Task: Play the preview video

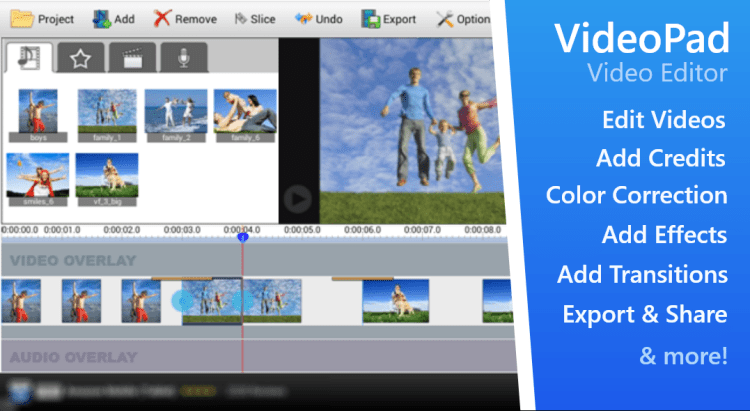Action: pyautogui.click(x=298, y=199)
